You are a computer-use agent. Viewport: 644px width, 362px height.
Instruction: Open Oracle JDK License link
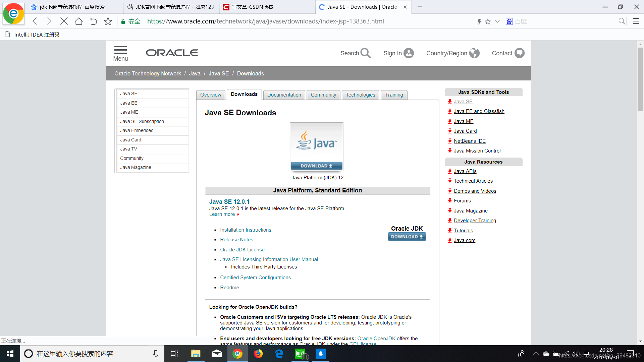[242, 250]
